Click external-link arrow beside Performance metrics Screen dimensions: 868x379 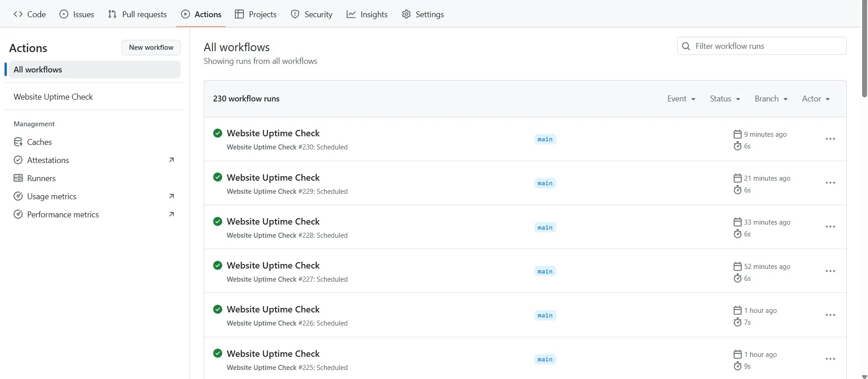click(x=172, y=214)
